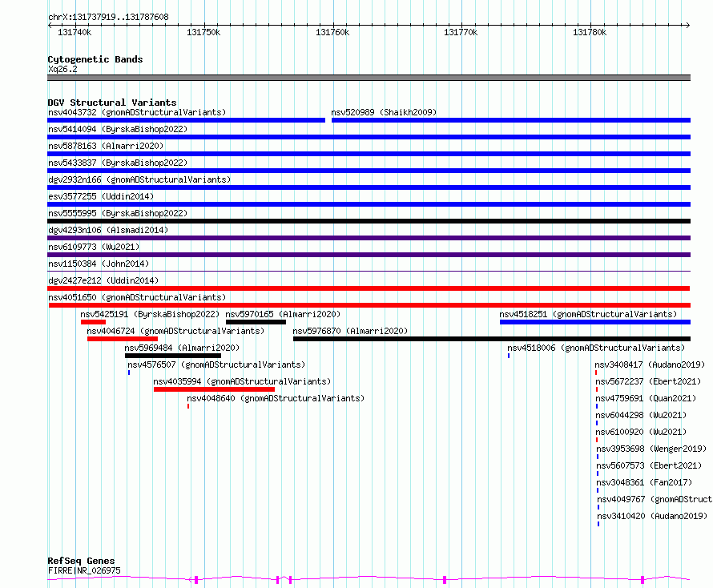
Task: Select nsv5414094 (ByrskaBishop2022) variant label
Action: click(x=118, y=129)
